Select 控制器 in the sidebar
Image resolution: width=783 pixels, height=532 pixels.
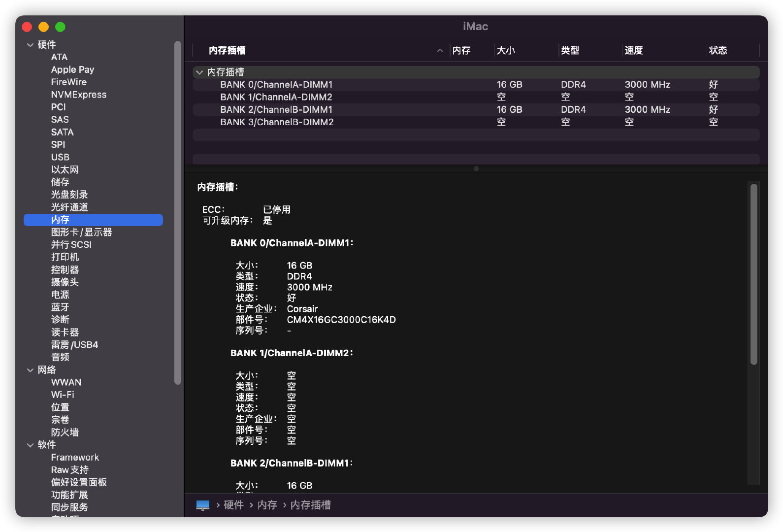click(x=65, y=270)
